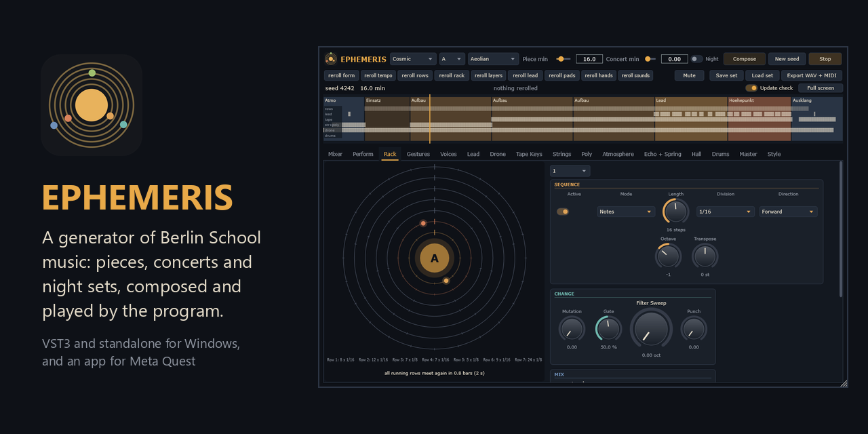Click the Ephemeris orbit logo in the plugin header
868x434 pixels.
point(331,59)
